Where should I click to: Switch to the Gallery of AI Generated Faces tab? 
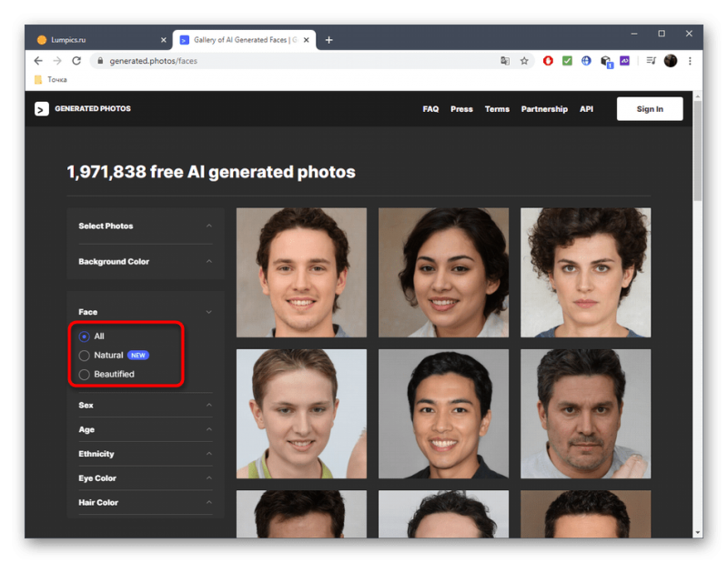coord(245,40)
